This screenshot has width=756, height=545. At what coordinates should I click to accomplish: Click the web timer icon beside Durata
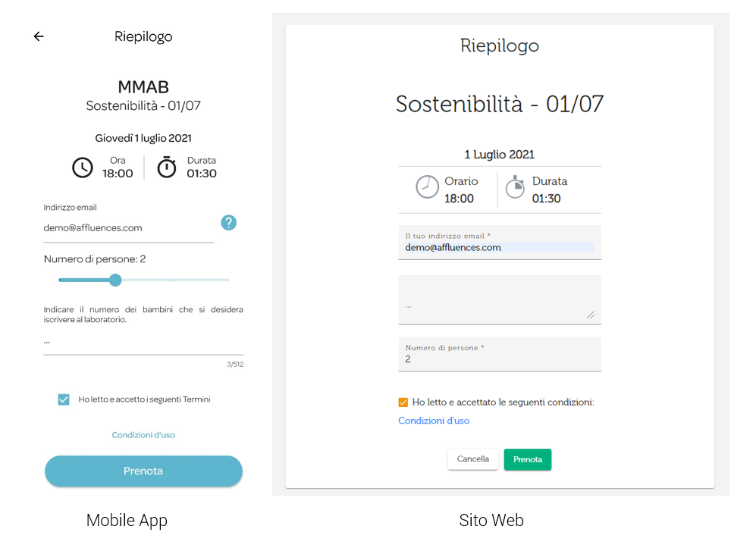[x=515, y=187]
